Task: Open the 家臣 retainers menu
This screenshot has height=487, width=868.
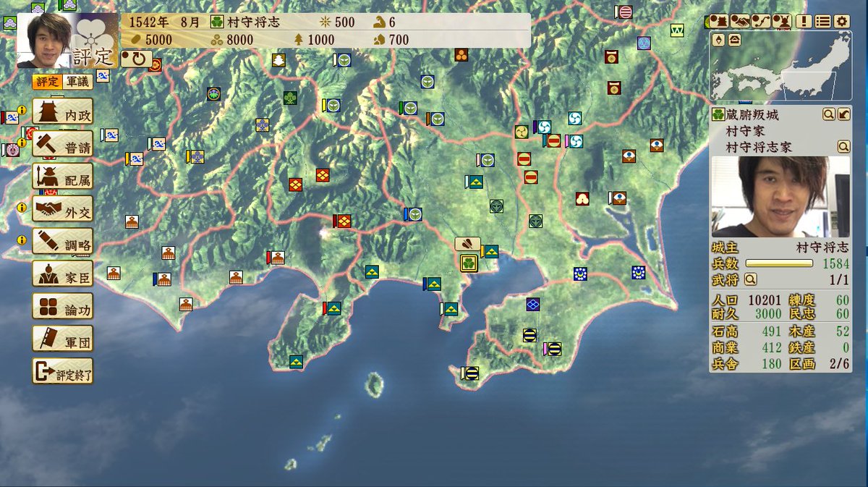Action: pyautogui.click(x=63, y=274)
